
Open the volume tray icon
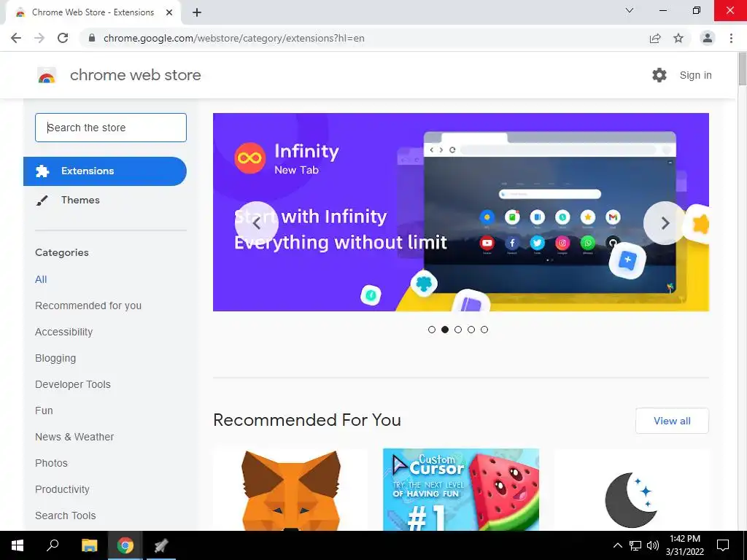(x=653, y=545)
